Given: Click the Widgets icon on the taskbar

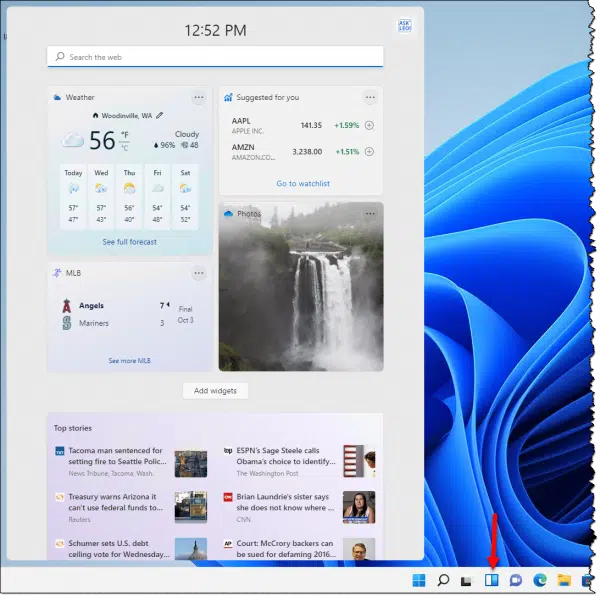Looking at the screenshot, I should [491, 580].
